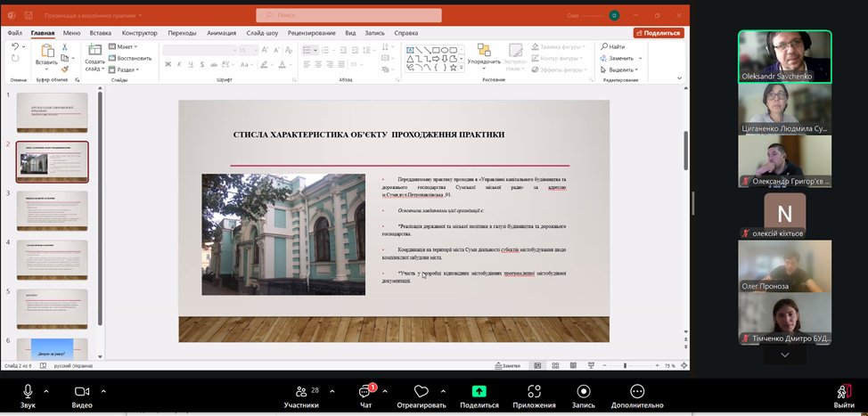
Task: Open the font size combo box
Action: 249,51
